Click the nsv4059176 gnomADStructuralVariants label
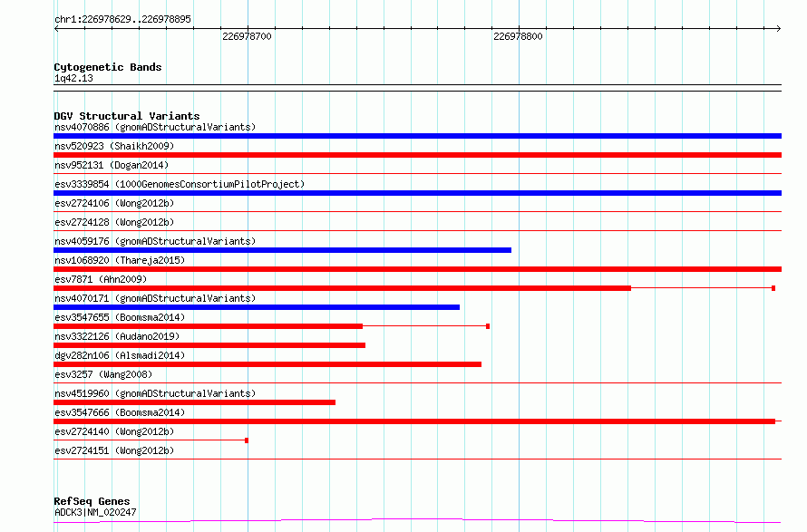807x532 pixels. [155, 241]
